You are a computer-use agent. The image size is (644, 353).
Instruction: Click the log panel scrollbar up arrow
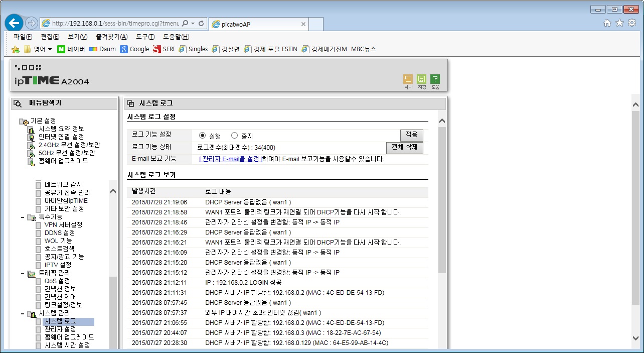tap(442, 121)
